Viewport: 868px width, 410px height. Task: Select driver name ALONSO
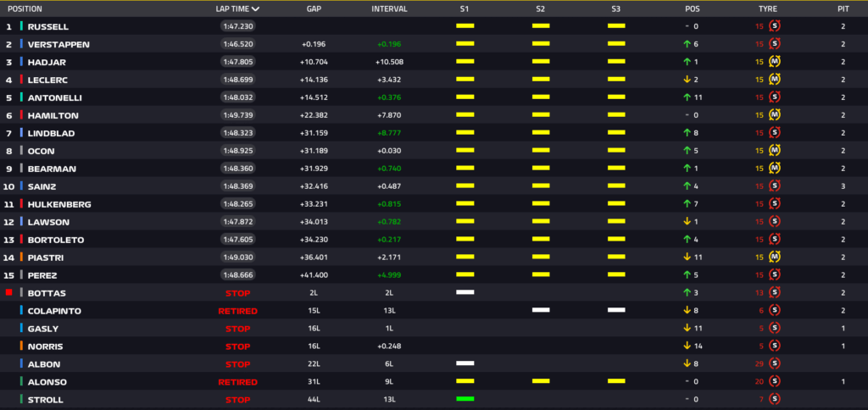click(x=46, y=382)
